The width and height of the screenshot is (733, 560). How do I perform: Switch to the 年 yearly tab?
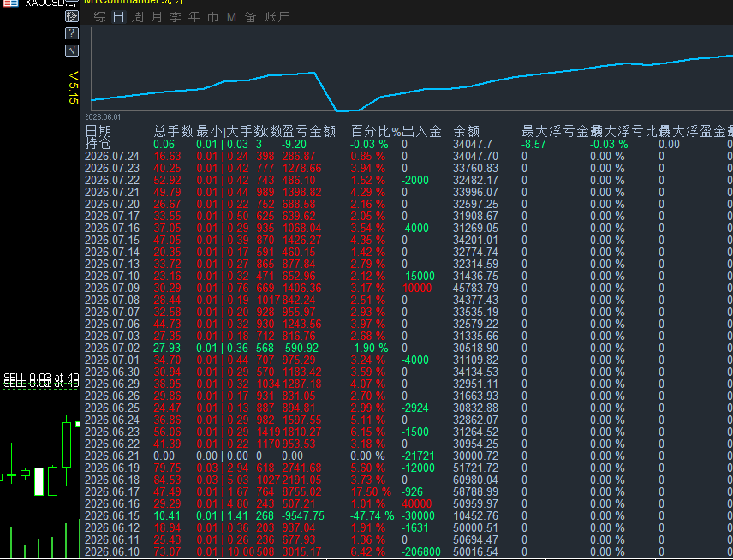[x=194, y=17]
